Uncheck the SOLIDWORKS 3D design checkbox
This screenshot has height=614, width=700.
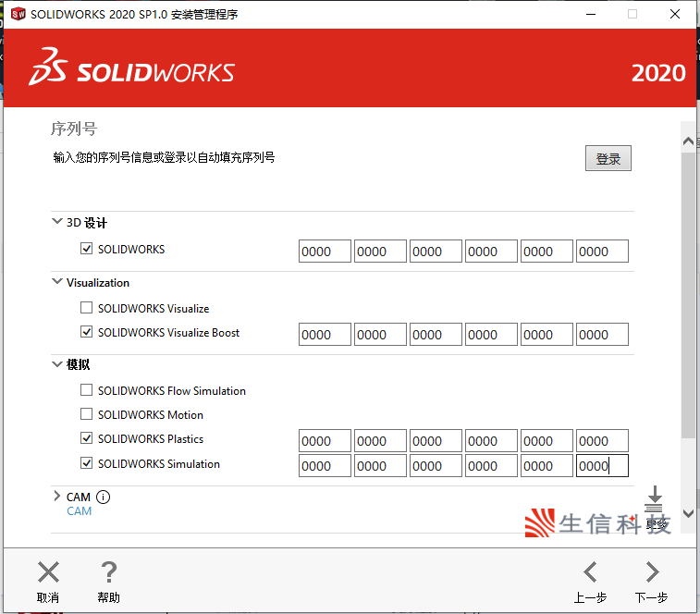pos(86,248)
